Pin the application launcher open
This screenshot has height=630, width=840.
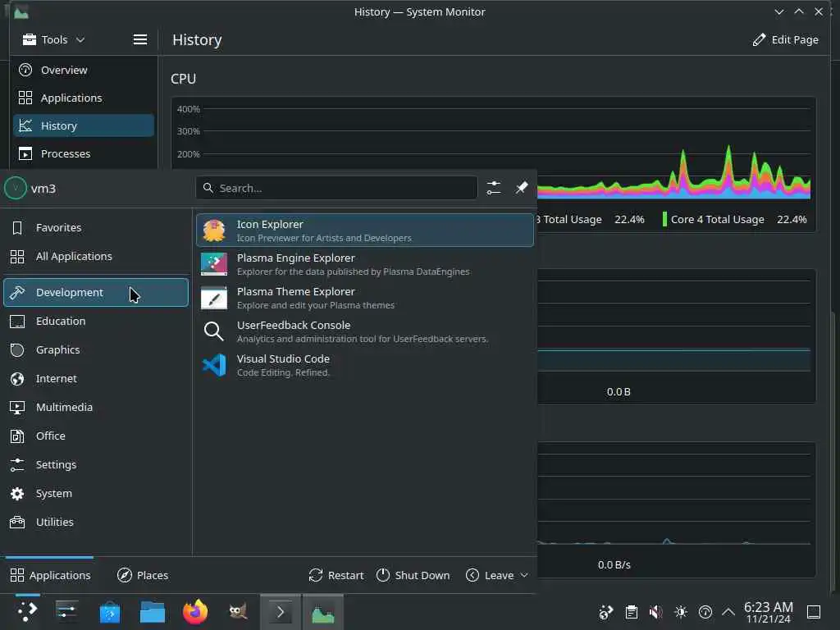click(x=521, y=188)
